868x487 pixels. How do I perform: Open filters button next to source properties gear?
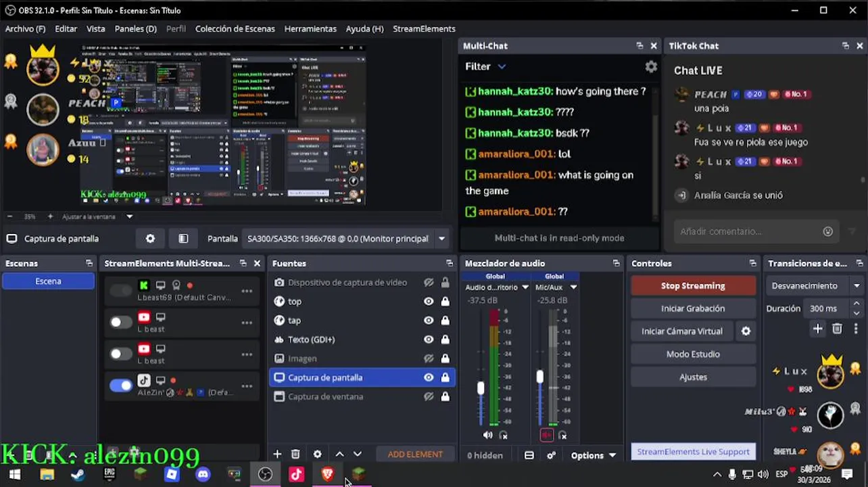point(183,239)
